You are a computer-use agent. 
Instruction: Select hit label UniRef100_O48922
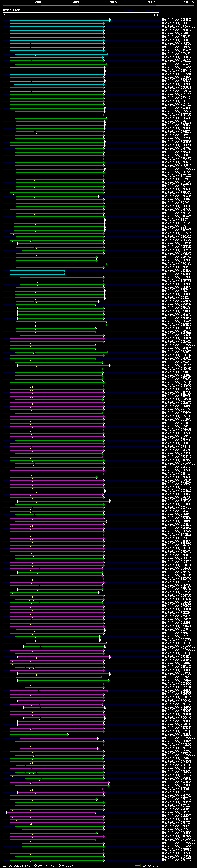[177, 836]
